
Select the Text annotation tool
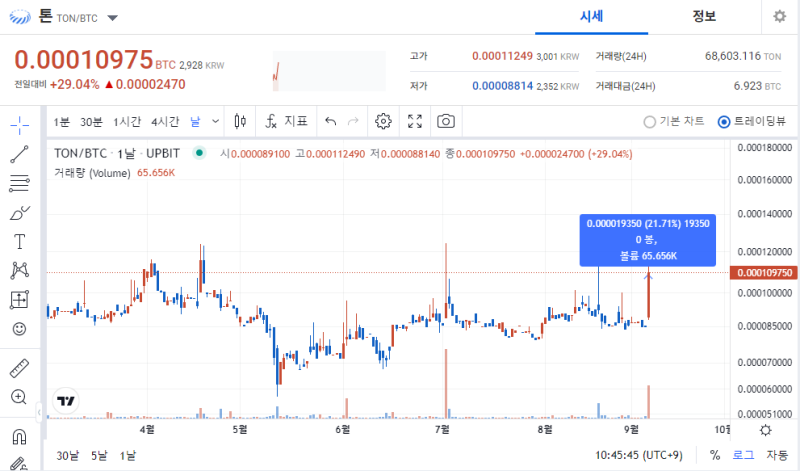(x=19, y=241)
